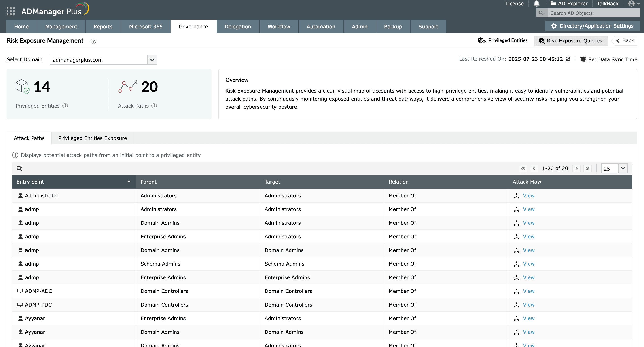The image size is (644, 347).
Task: Refresh the last data sync timestamp
Action: pyautogui.click(x=568, y=59)
